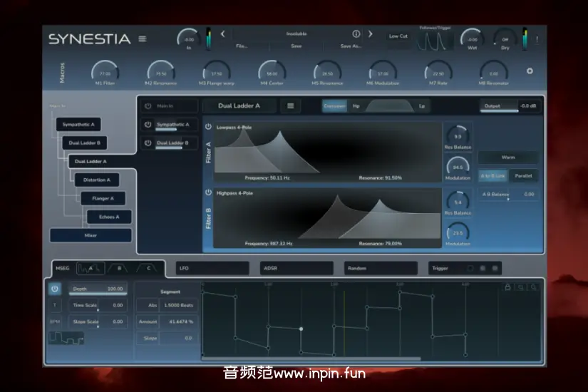This screenshot has height=392, width=588.
Task: Toggle BPM sync button
Action: [x=55, y=322]
